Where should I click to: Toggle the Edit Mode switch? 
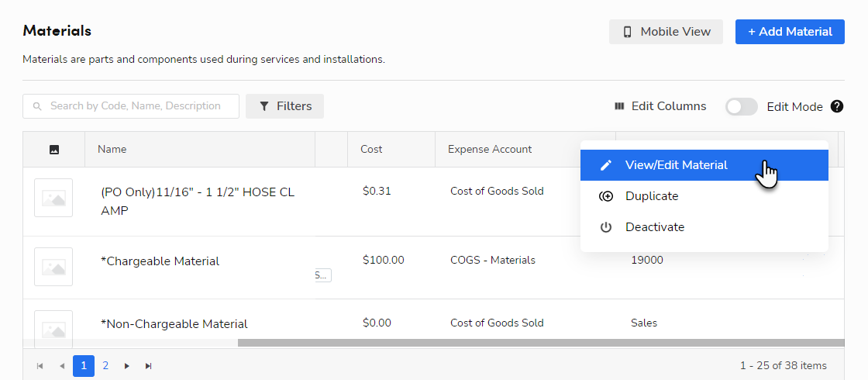[741, 106]
